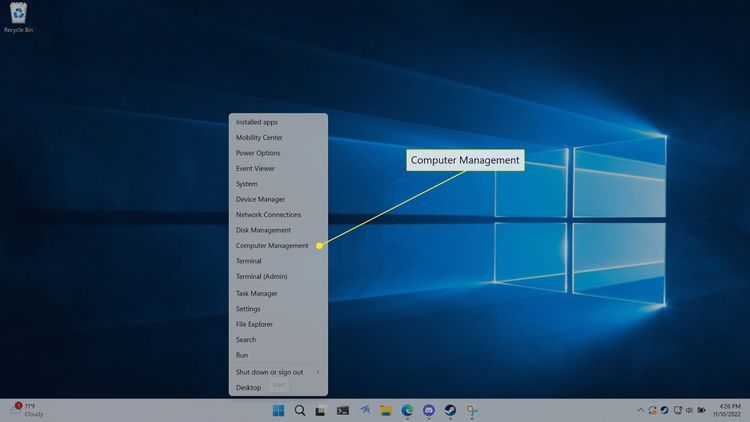Open Microsoft Edge from the taskbar

click(407, 410)
